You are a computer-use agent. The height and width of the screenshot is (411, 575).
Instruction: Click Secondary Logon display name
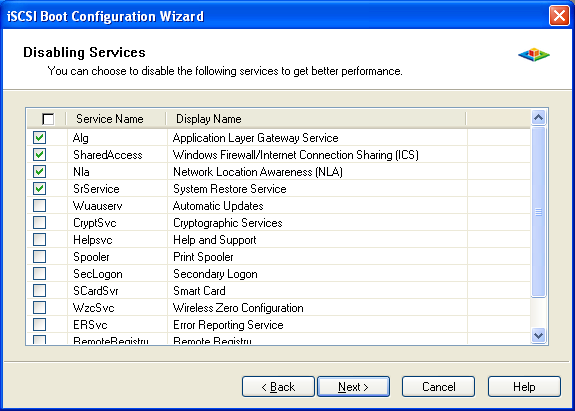pyautogui.click(x=215, y=274)
